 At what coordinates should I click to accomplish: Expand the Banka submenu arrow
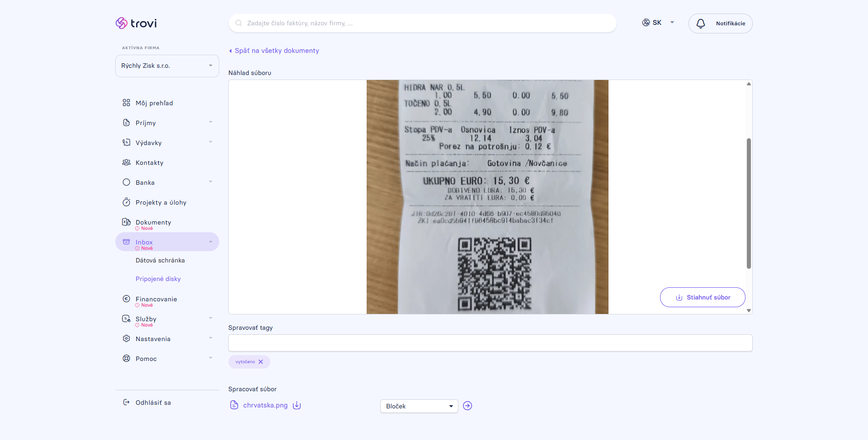click(211, 182)
